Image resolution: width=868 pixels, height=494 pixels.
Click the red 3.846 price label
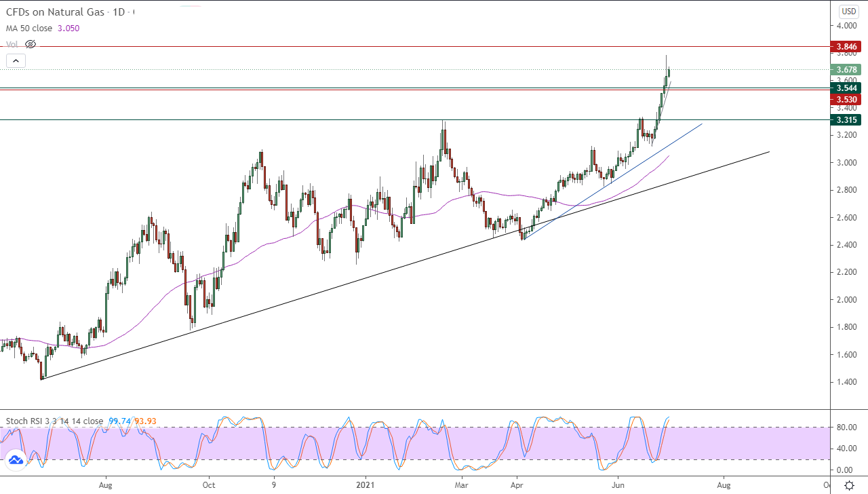847,47
